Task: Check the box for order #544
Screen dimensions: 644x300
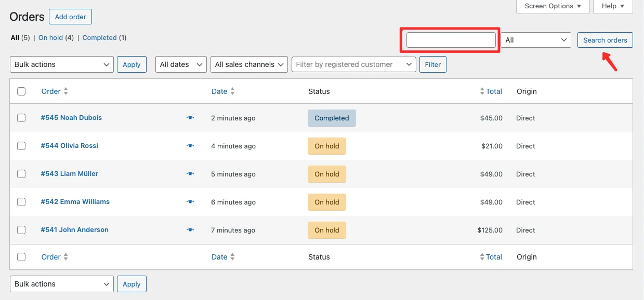Action: click(x=21, y=146)
